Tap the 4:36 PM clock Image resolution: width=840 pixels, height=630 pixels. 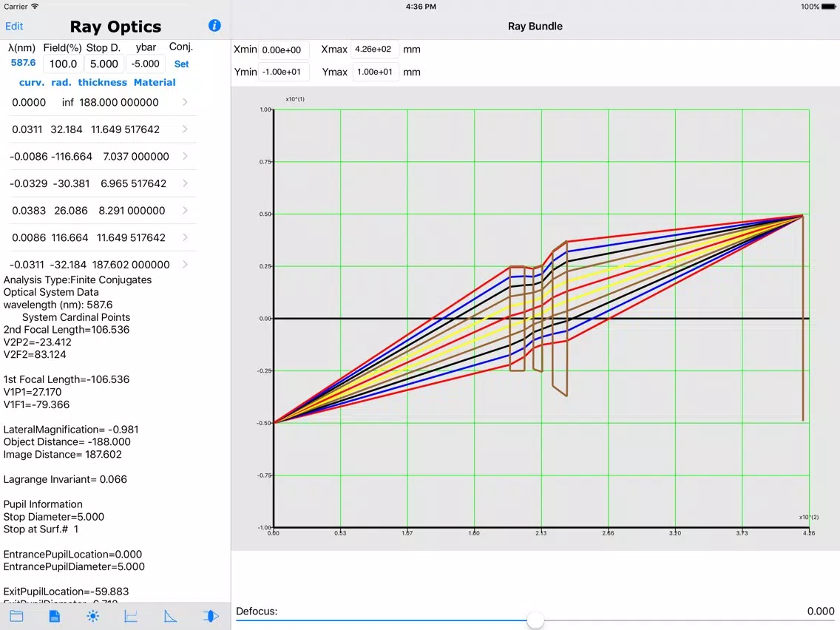point(421,7)
